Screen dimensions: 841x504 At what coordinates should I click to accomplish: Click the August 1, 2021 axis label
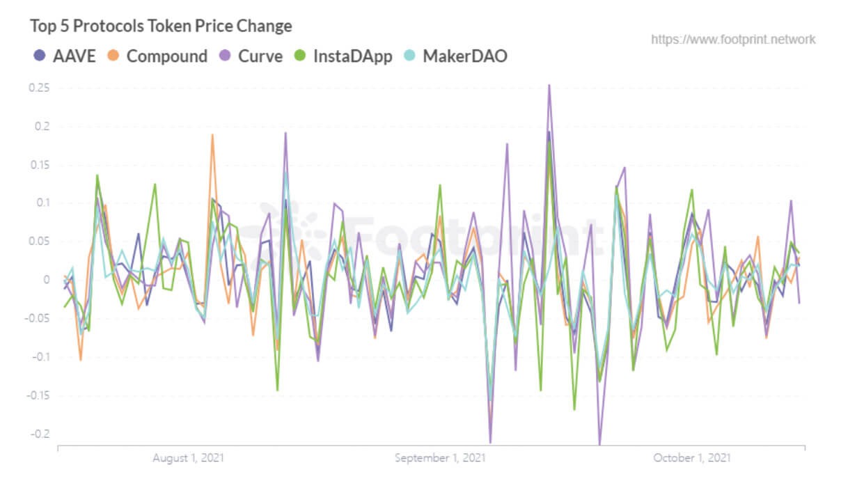[x=188, y=458]
